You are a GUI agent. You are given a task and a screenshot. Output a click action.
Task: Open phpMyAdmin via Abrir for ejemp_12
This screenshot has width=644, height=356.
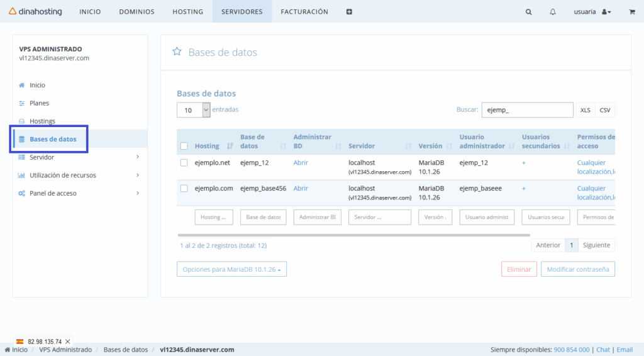(301, 163)
